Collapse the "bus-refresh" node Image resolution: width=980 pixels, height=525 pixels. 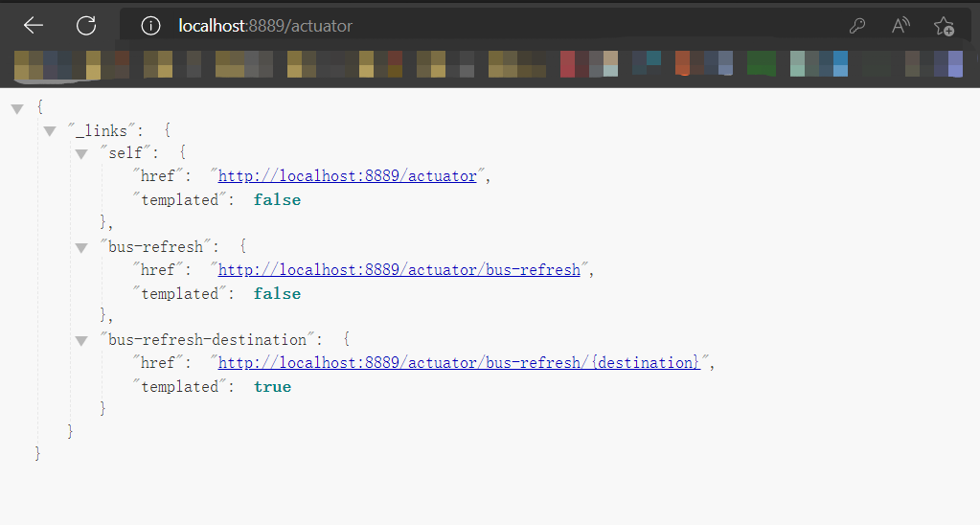(82, 248)
